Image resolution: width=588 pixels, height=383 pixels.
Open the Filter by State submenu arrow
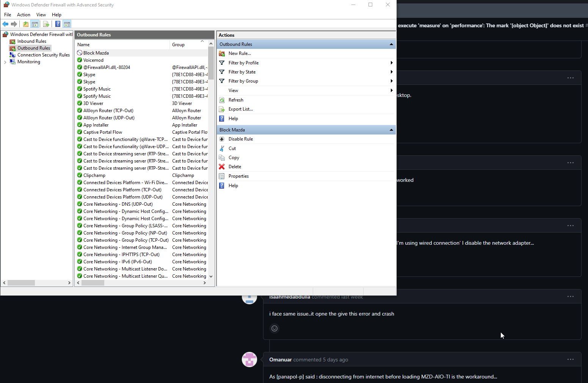(x=392, y=72)
